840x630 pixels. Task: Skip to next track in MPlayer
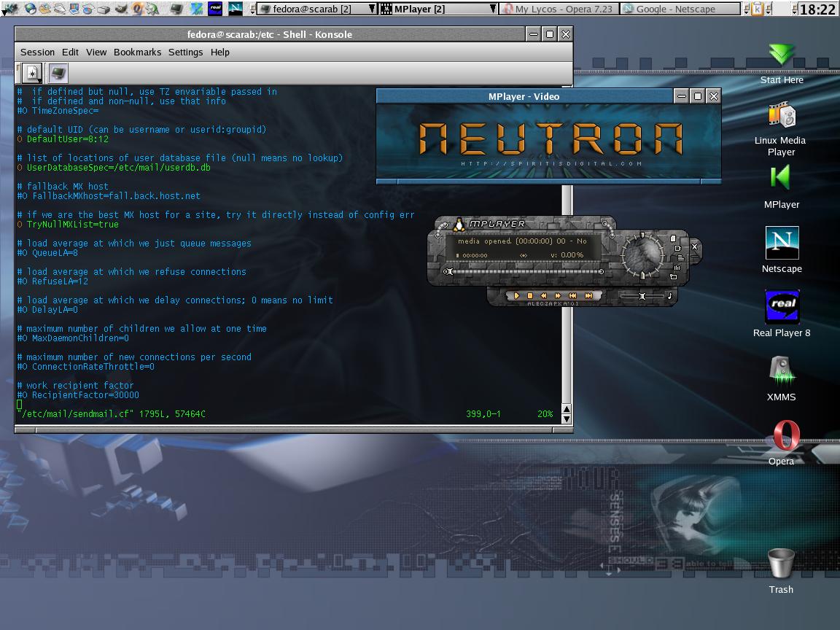click(x=588, y=296)
